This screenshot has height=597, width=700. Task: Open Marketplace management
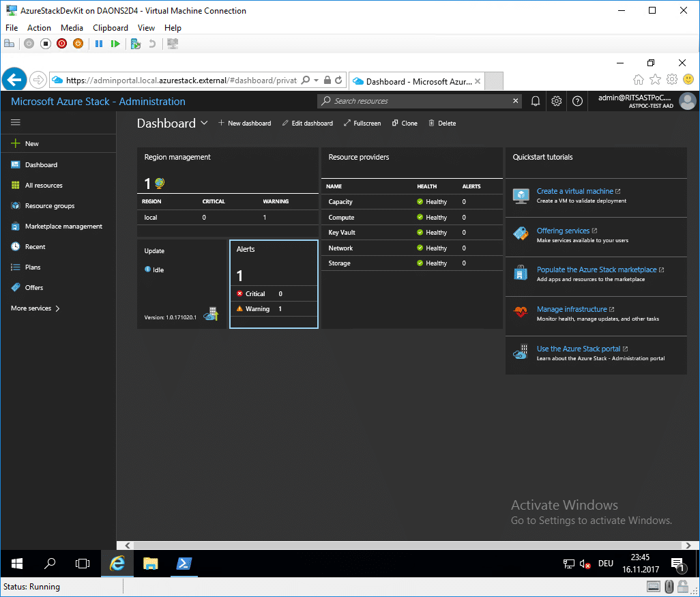59,227
